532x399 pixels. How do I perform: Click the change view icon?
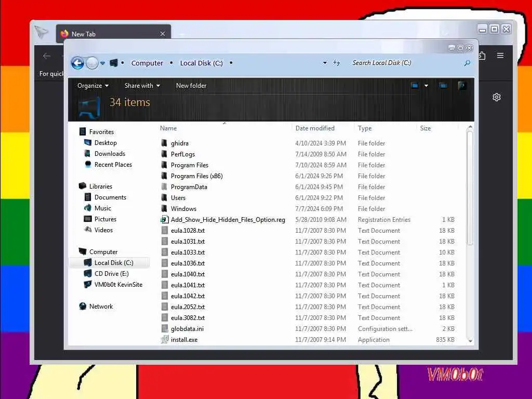(415, 86)
